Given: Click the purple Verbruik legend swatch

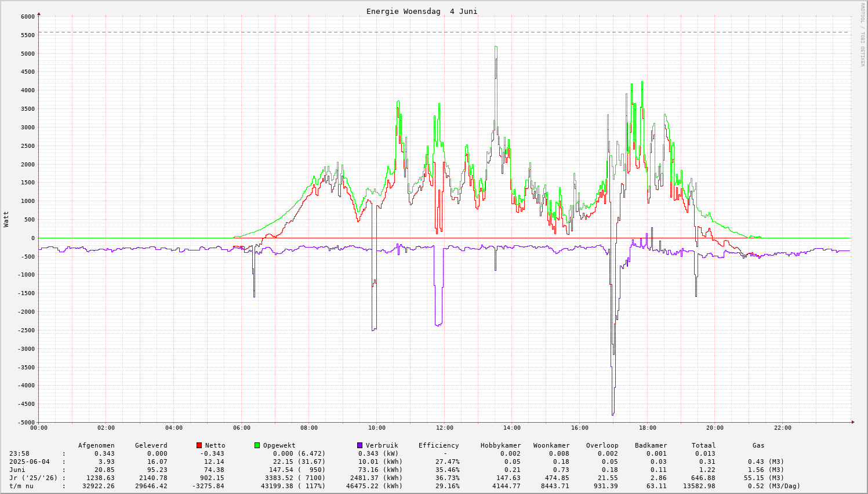Looking at the screenshot, I should click(359, 445).
